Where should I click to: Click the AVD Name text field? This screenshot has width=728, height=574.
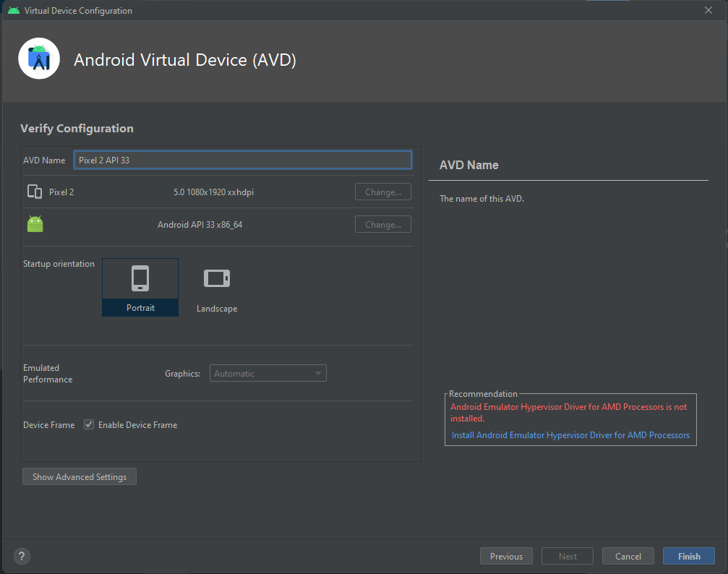click(x=243, y=160)
